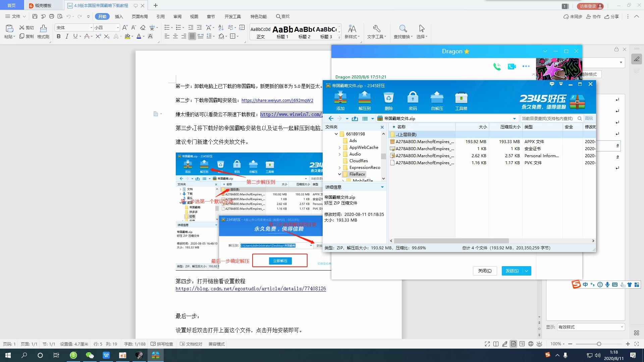Open more options (three dots) in Dragon chat
The image size is (644, 362).
[x=526, y=66]
